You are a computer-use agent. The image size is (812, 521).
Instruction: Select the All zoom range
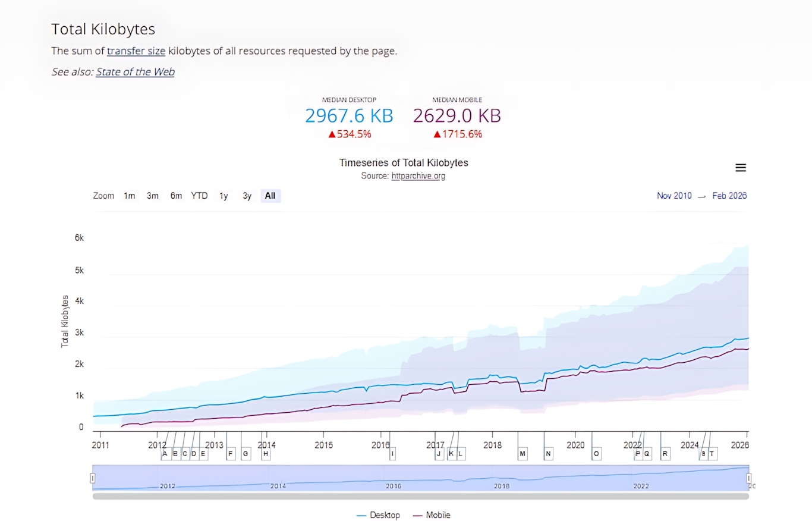point(270,196)
